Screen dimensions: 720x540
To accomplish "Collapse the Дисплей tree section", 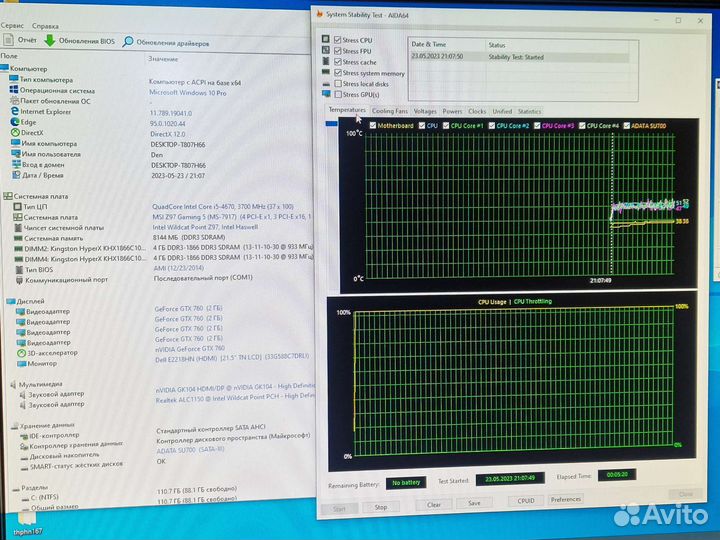I will [x=11, y=301].
